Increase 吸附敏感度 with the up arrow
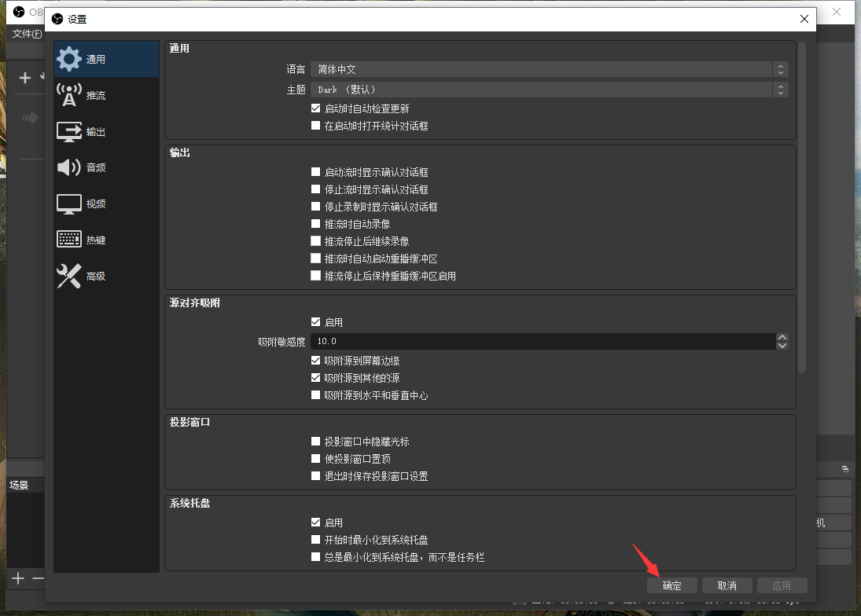Image resolution: width=861 pixels, height=616 pixels. tap(782, 337)
